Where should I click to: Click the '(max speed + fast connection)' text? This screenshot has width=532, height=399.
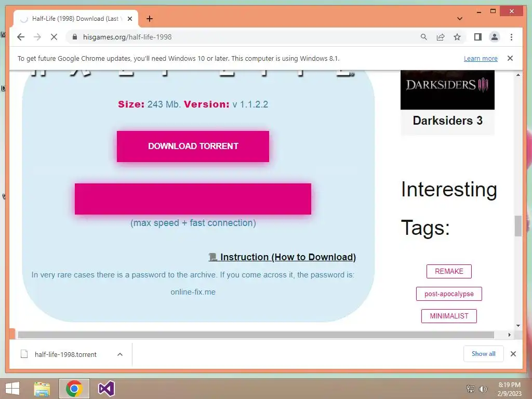pyautogui.click(x=193, y=223)
